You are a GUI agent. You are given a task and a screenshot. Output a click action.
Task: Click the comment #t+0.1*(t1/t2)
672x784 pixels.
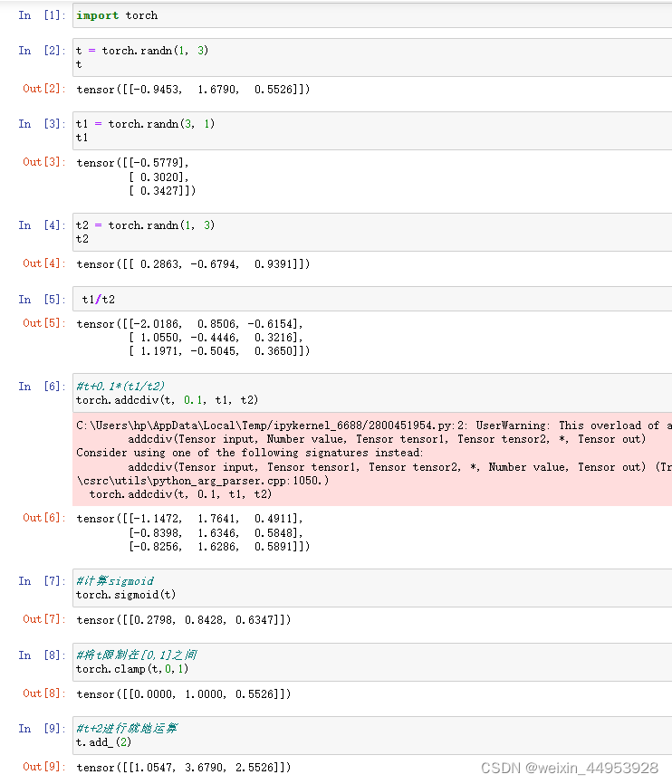click(x=120, y=386)
